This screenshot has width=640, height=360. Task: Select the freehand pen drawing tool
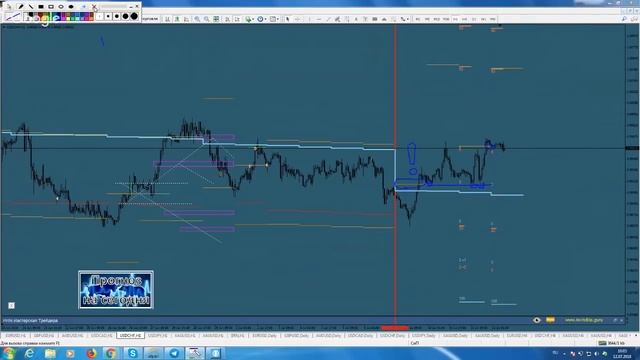pyautogui.click(x=20, y=7)
